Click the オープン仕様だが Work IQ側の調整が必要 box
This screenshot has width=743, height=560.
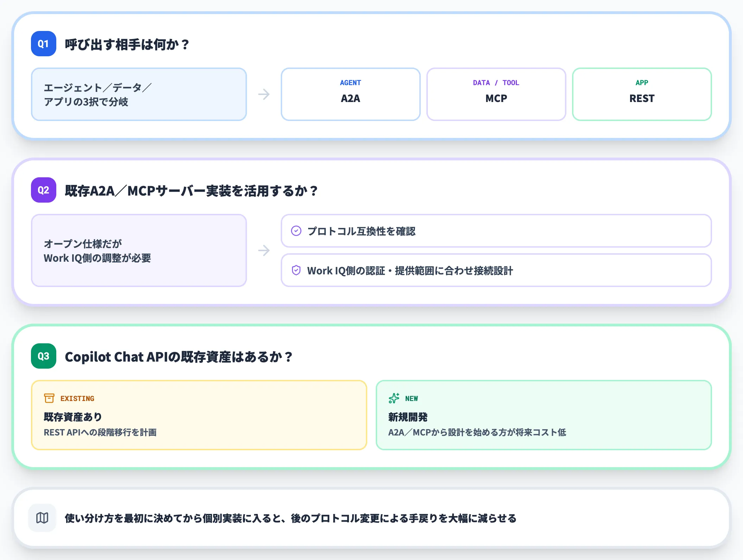[x=139, y=250]
